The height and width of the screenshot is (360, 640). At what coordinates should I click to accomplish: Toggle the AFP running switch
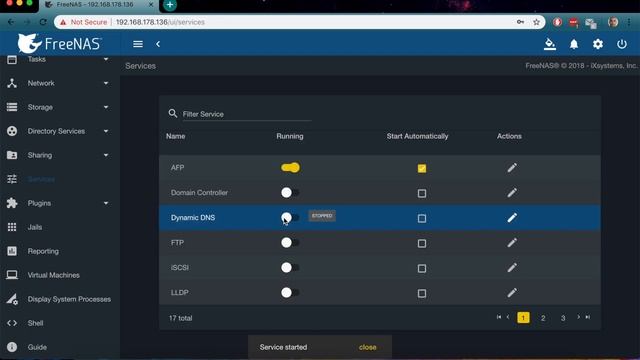click(x=290, y=168)
